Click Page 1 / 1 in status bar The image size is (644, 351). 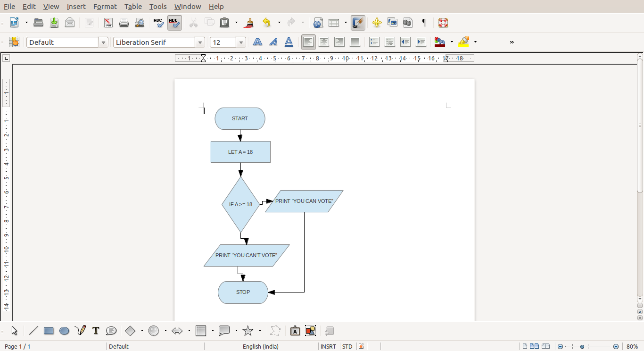(x=18, y=346)
